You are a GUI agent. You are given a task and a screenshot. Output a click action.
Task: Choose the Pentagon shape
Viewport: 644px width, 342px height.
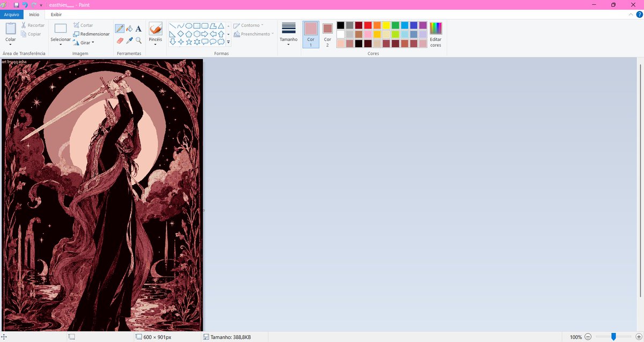189,34
